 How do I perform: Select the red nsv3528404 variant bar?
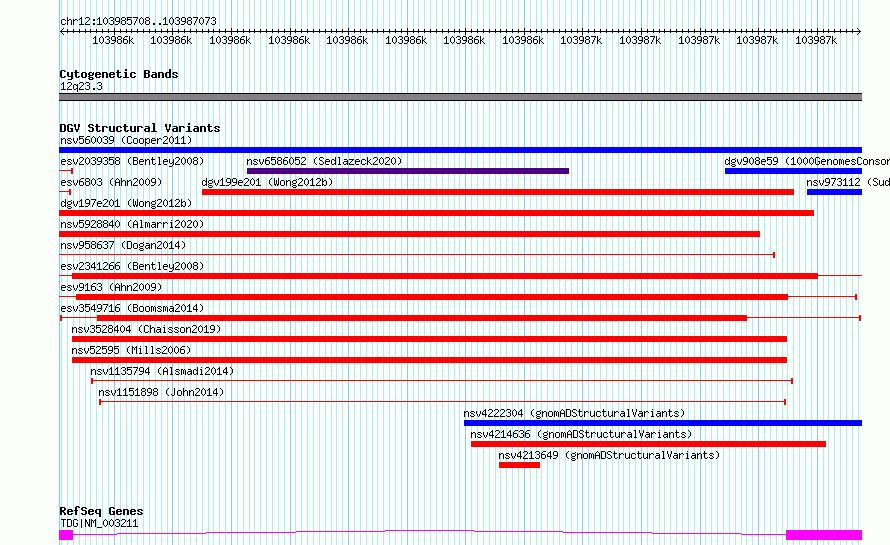[430, 339]
